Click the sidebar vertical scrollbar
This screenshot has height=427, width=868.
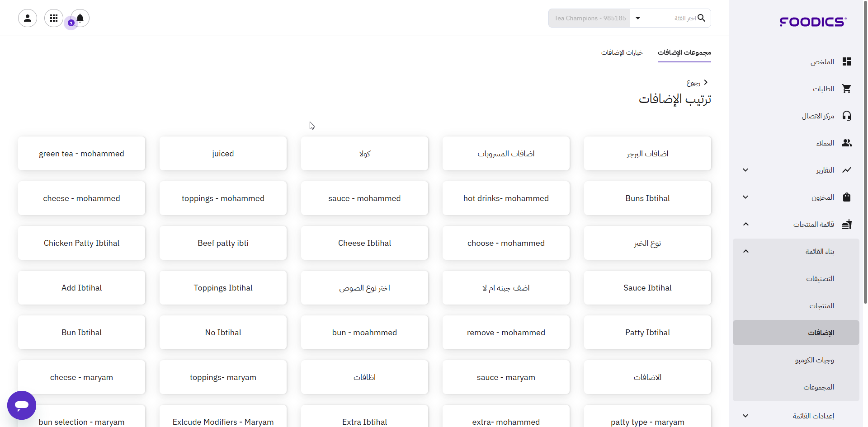[x=865, y=154]
